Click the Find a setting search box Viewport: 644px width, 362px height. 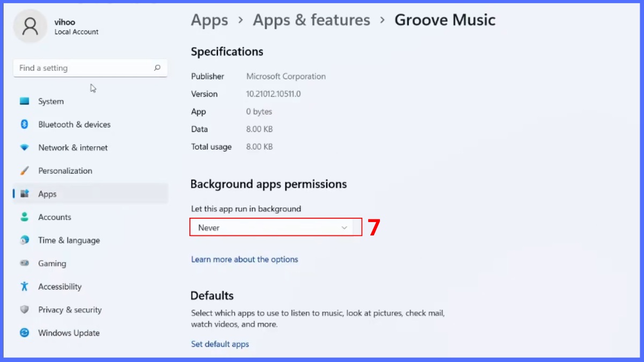click(90, 68)
